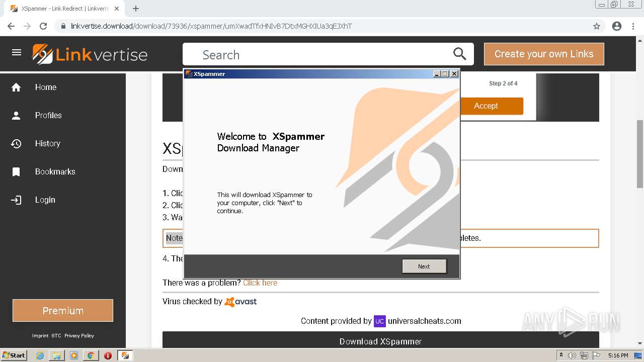This screenshot has height=362, width=644.
Task: Click the Login arrow icon
Action: [x=16, y=200]
